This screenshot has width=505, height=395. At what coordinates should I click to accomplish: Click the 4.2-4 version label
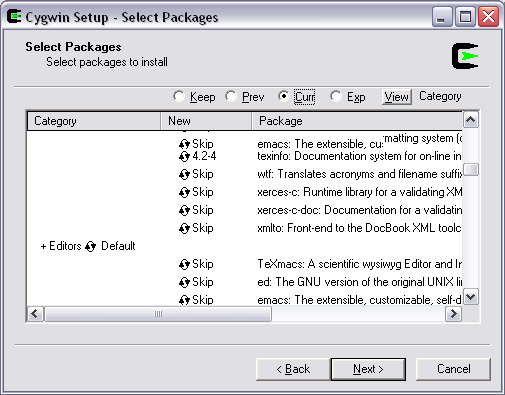pos(204,156)
